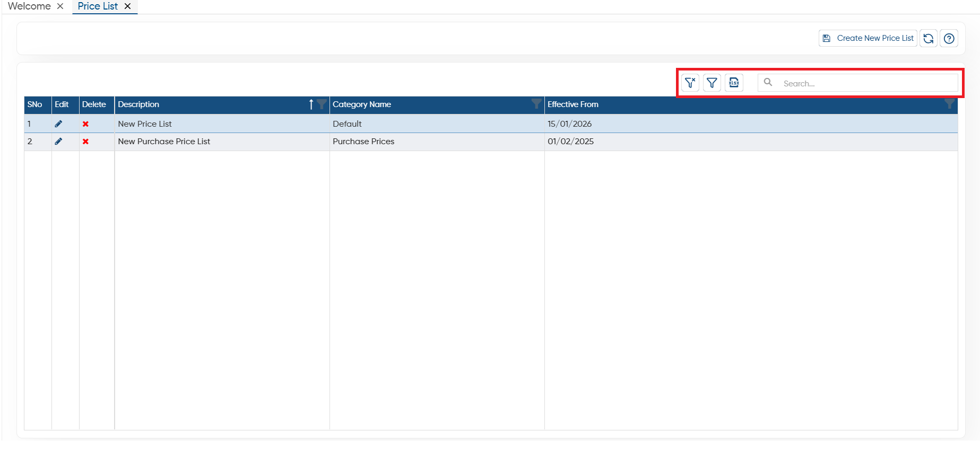980x449 pixels.
Task: Delete the New Purchase Price List entry
Action: pyautogui.click(x=85, y=141)
